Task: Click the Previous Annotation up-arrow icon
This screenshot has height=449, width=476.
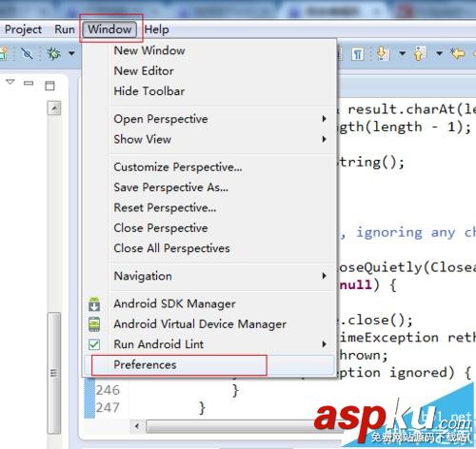Action: [420, 53]
